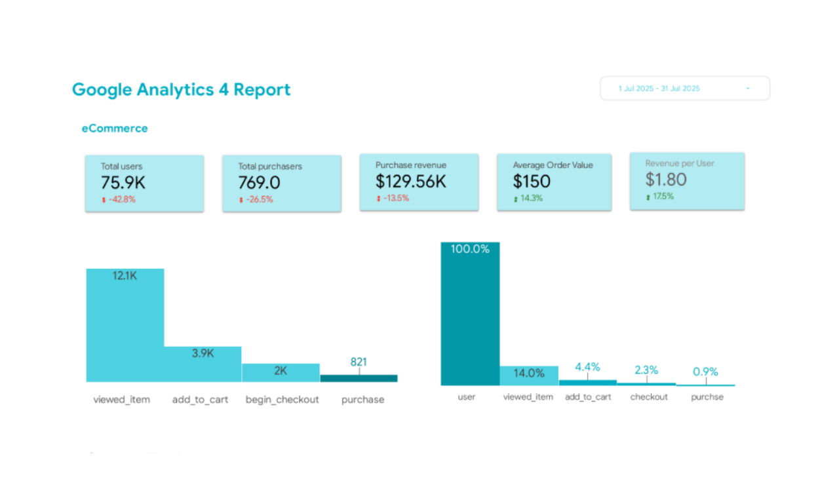Click the green up-arrow under Average Order Value
Image resolution: width=839 pixels, height=504 pixels.
(x=516, y=199)
